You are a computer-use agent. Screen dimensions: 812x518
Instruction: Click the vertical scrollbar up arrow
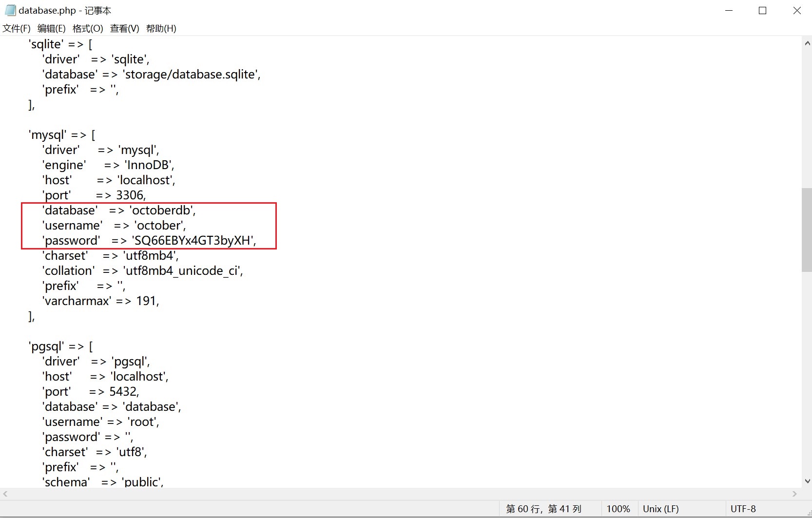pyautogui.click(x=807, y=43)
